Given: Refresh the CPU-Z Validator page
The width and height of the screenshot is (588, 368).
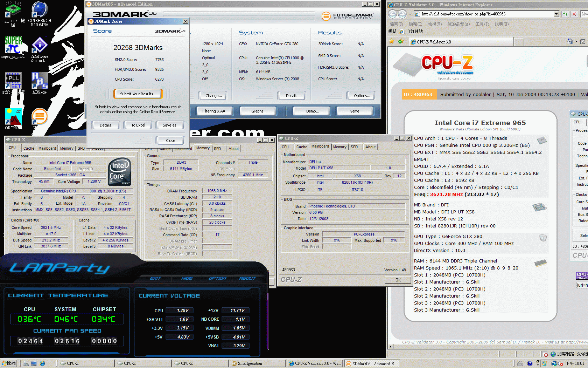Looking at the screenshot, I should [565, 14].
